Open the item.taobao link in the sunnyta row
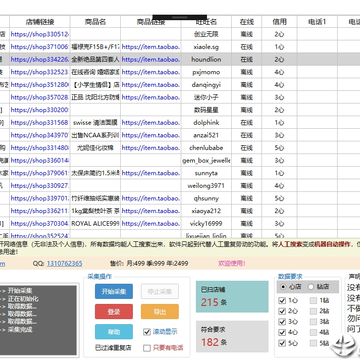 click(x=151, y=173)
